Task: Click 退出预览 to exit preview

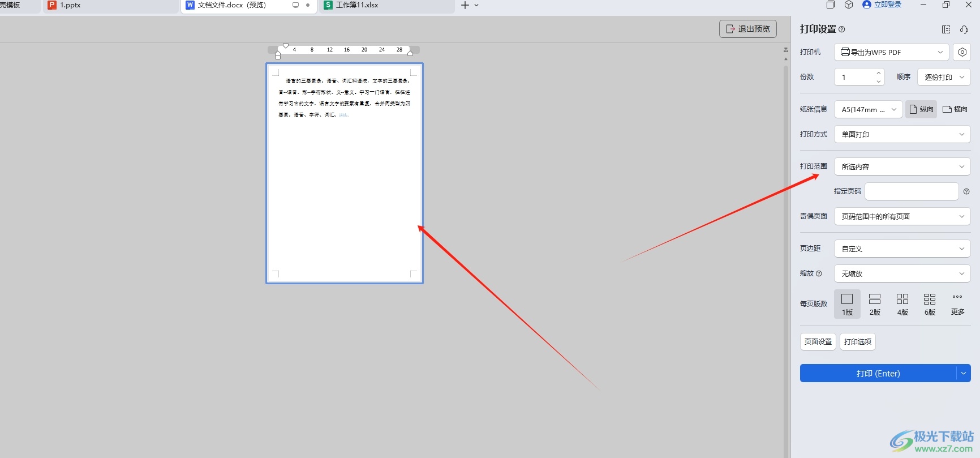Action: point(747,29)
